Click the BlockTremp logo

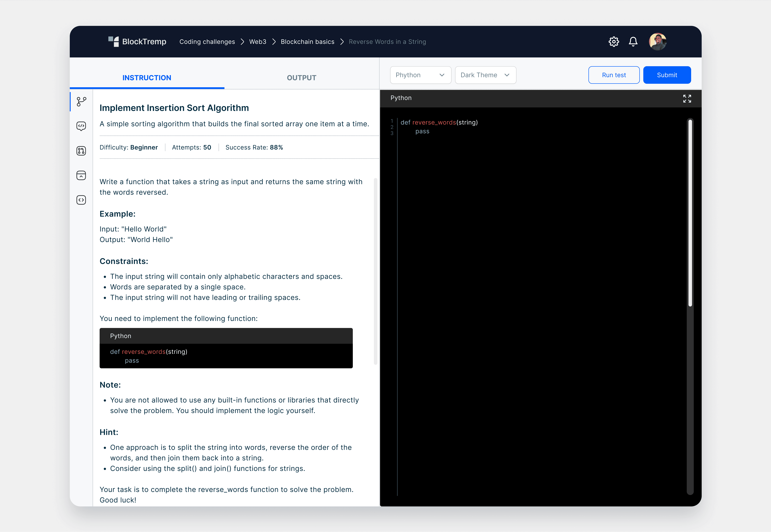point(137,42)
